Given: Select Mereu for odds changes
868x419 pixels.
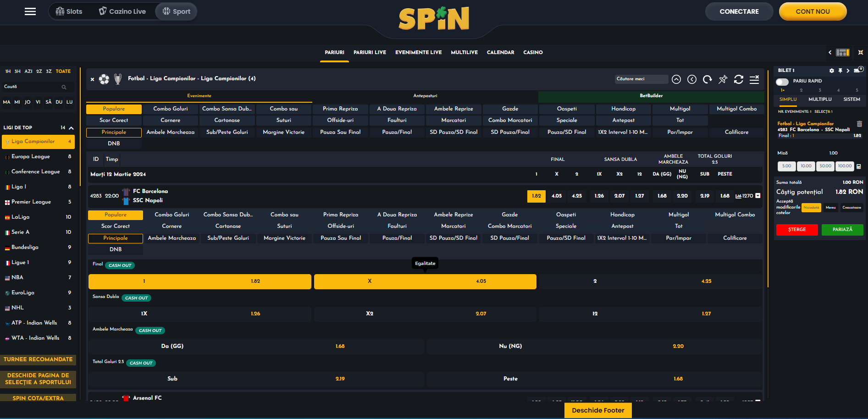Looking at the screenshot, I should tap(830, 208).
